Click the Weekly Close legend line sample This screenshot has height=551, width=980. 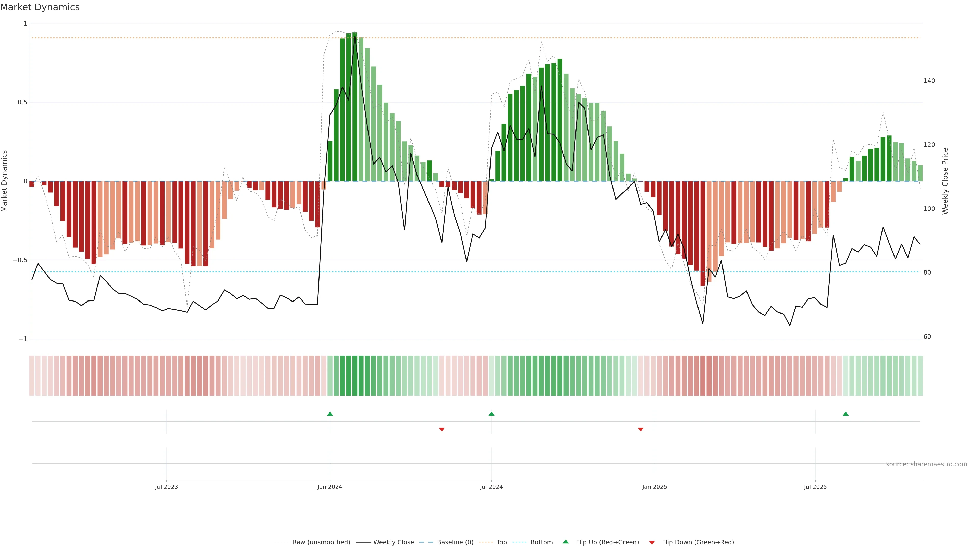pyautogui.click(x=363, y=542)
